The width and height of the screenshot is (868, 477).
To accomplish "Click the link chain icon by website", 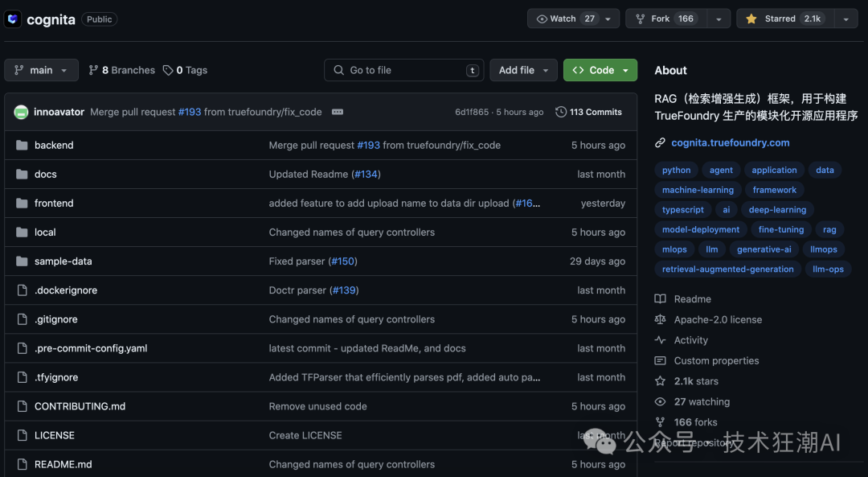I will [660, 143].
